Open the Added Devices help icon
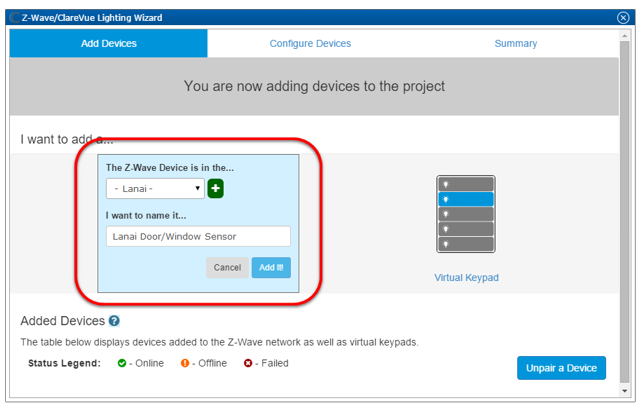Screen dimensions: 639x406 pos(114,321)
